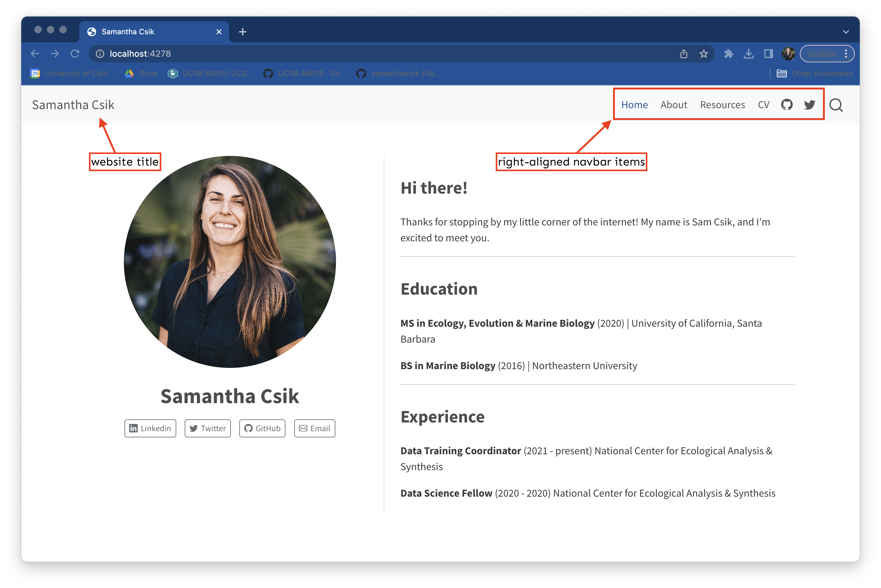Open GitHub from the navbar icon

787,105
